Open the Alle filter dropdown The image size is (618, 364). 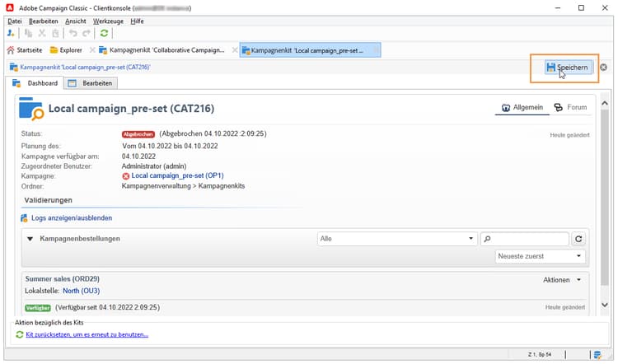396,239
